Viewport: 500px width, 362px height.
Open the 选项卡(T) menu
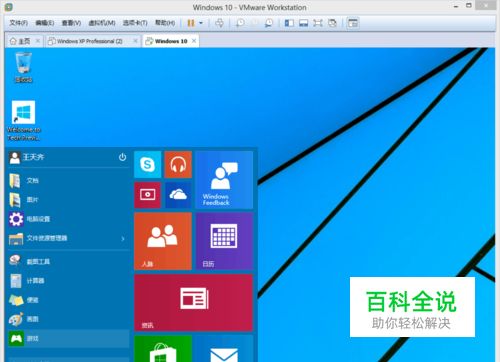pyautogui.click(x=135, y=23)
